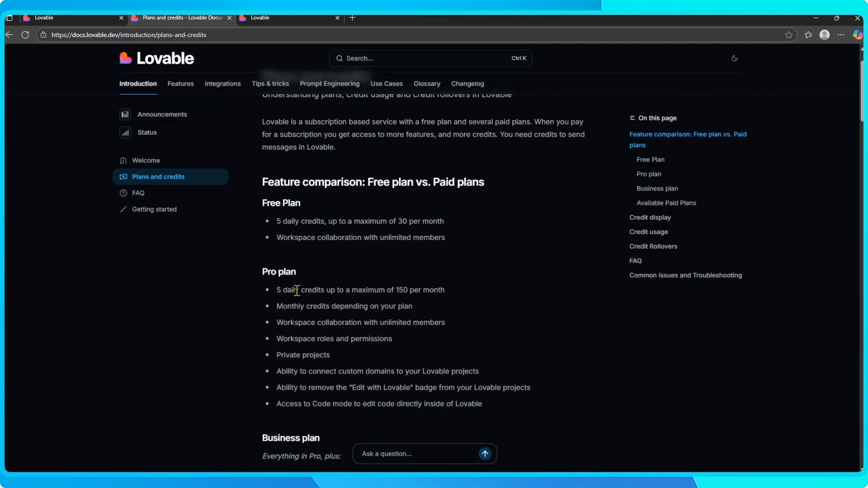Open a new tab with plus icon
The width and height of the screenshot is (868, 488).
pyautogui.click(x=352, y=17)
